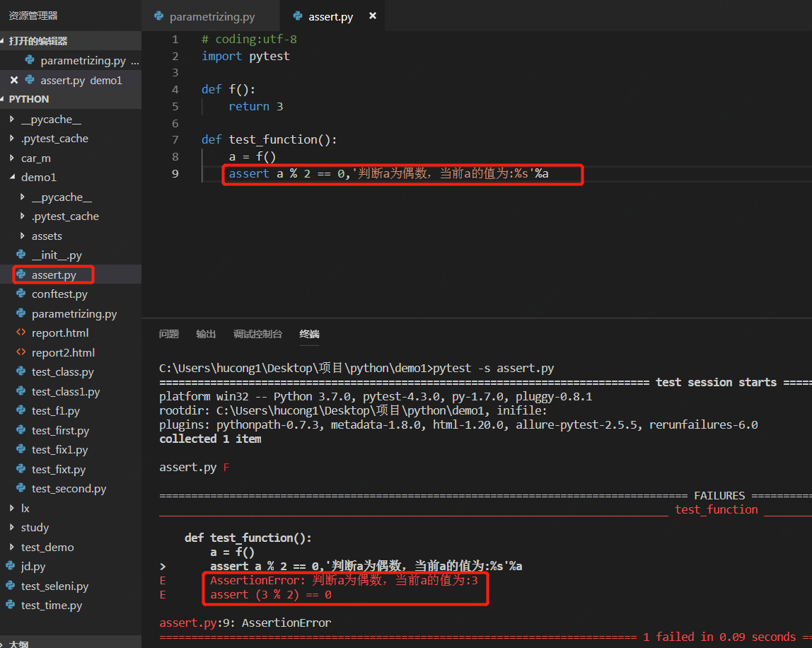This screenshot has width=812, height=648.
Task: Open test_class.py from the explorer
Action: [62, 371]
